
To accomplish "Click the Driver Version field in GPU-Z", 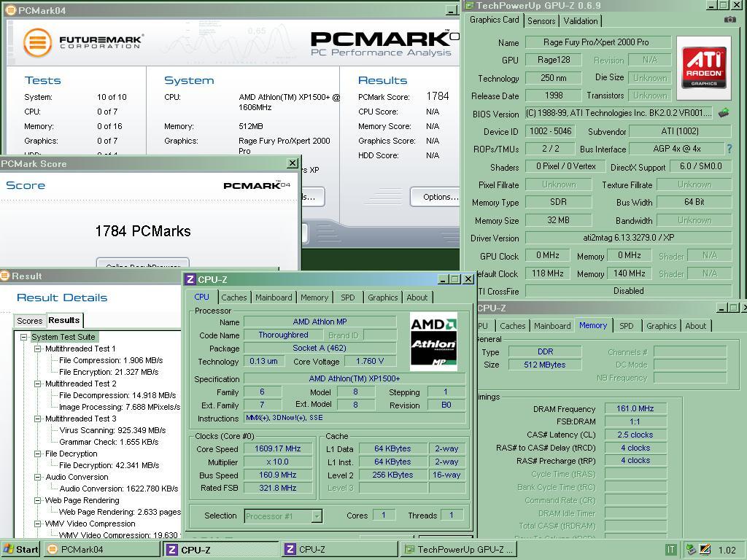I will pyautogui.click(x=628, y=237).
